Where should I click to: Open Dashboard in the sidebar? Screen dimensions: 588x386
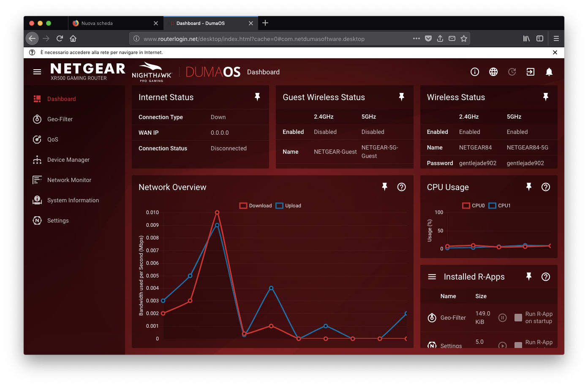(x=74, y=99)
